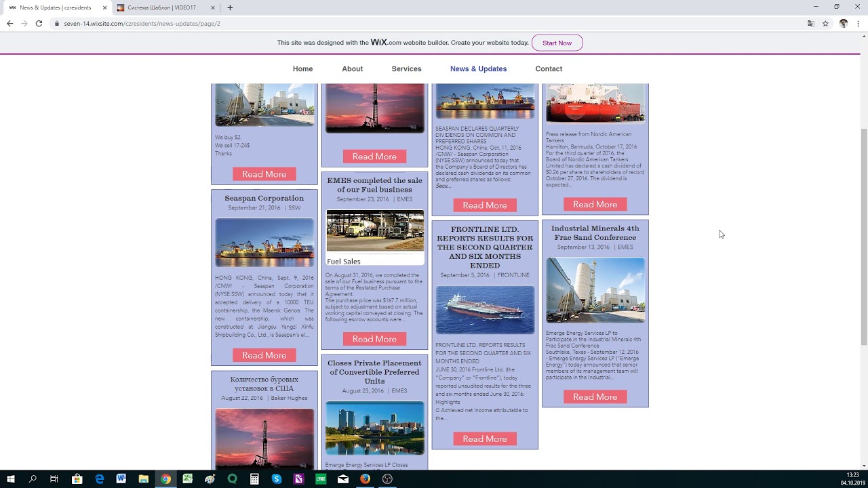868x488 pixels.
Task: Open Microsoft Word from the taskbar
Action: pyautogui.click(x=121, y=479)
